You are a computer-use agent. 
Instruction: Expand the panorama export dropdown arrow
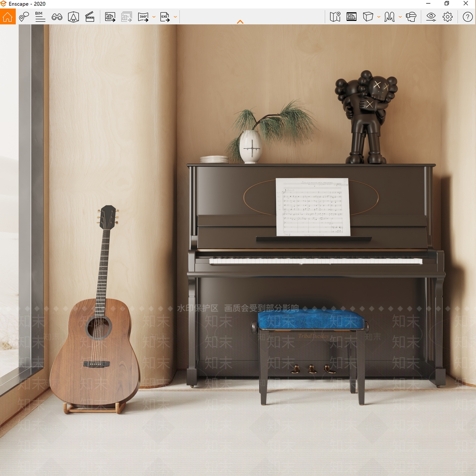tap(154, 17)
